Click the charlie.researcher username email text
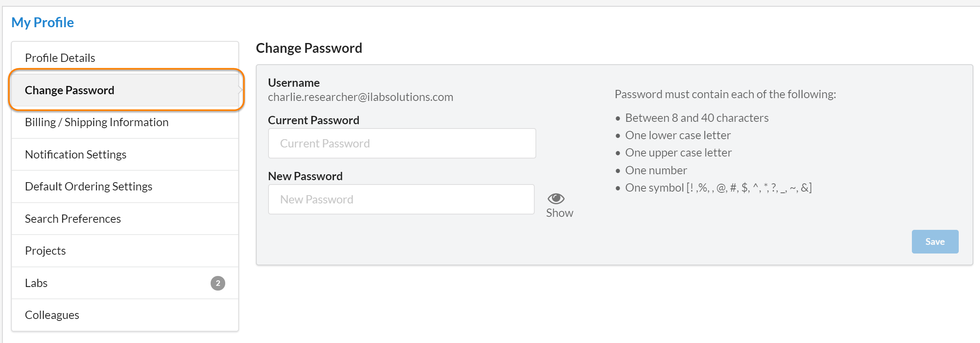 [x=360, y=97]
